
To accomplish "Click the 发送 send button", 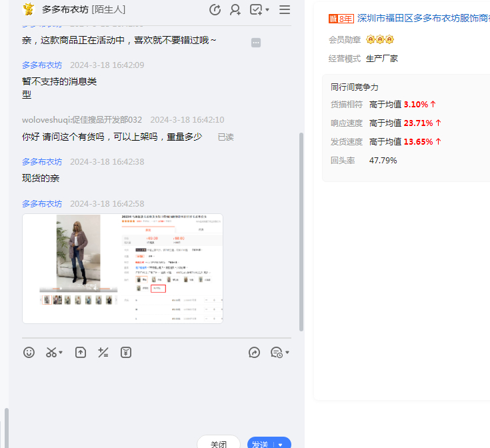I will click(x=260, y=444).
